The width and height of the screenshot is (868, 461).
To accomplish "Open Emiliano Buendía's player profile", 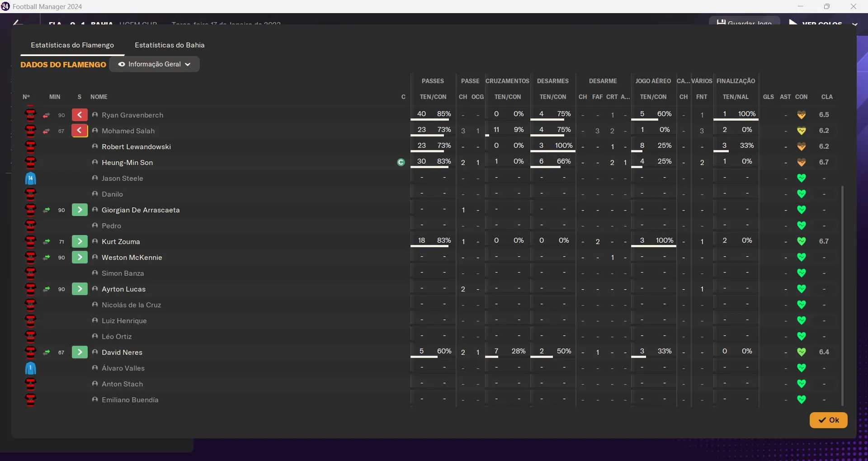I will pos(130,400).
